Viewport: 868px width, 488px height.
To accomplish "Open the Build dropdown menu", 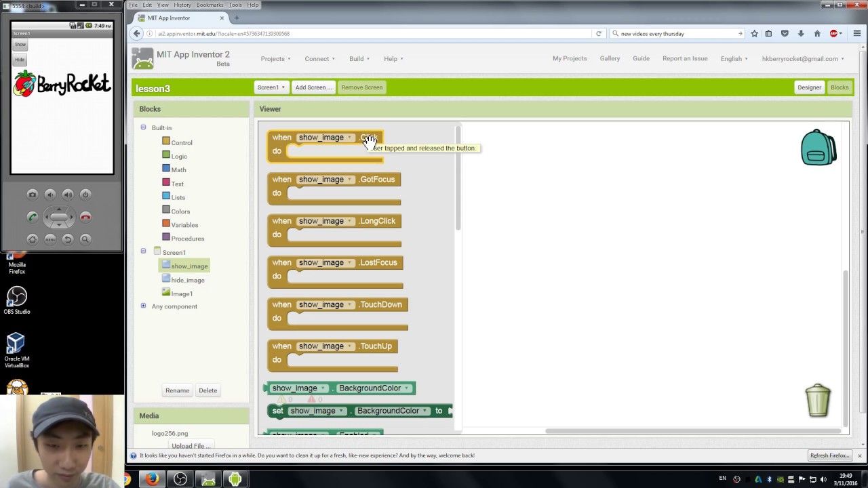I will (x=359, y=58).
